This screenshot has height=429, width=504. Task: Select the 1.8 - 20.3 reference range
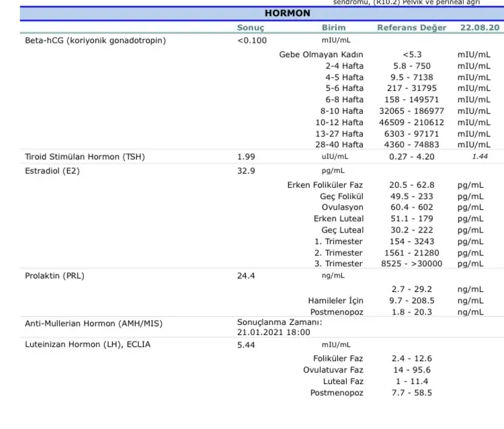tap(412, 312)
